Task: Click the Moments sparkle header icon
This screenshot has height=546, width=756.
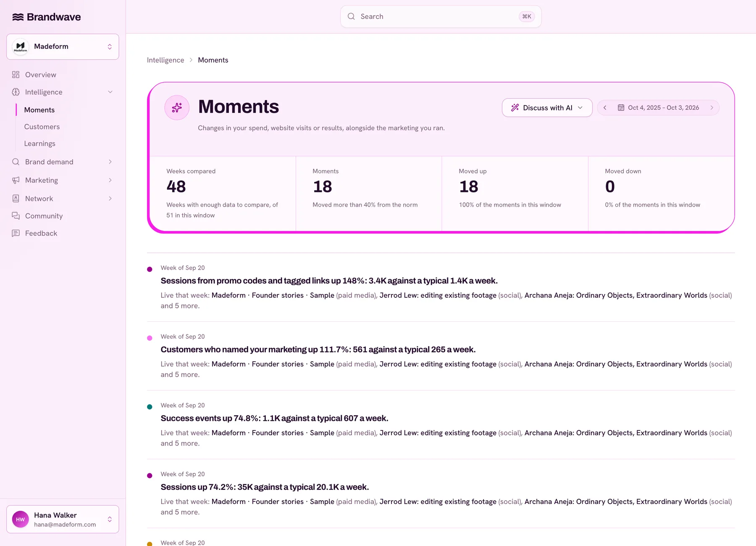Action: [177, 108]
